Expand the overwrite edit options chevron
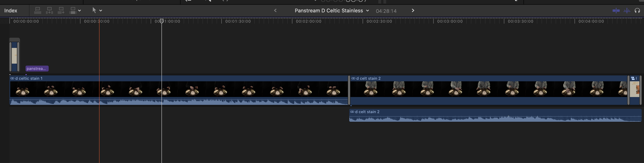The width and height of the screenshot is (644, 163). click(x=79, y=11)
